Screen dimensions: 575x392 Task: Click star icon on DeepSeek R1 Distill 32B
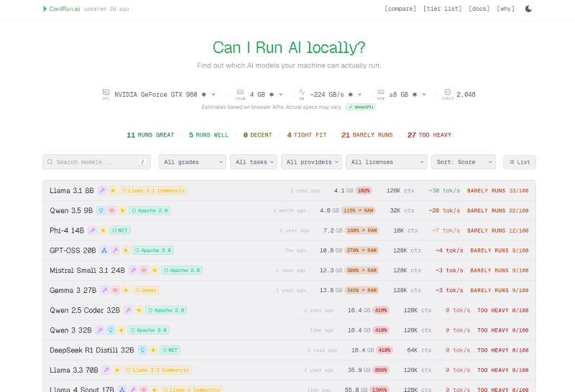[153, 350]
